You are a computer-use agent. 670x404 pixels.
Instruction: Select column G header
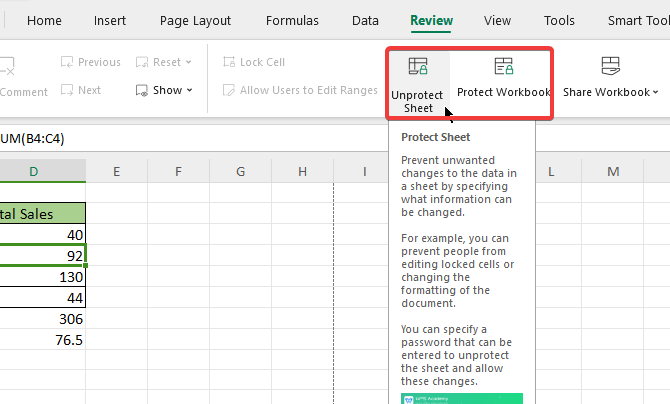[240, 172]
